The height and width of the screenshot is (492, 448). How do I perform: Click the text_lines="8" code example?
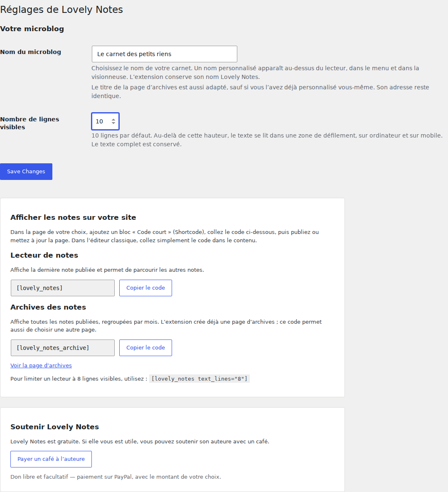(199, 379)
